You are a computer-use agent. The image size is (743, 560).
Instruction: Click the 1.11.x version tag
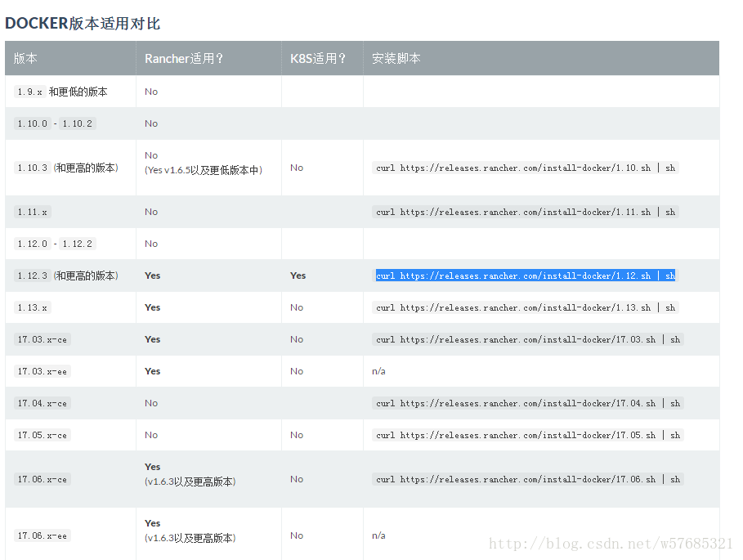(32, 212)
